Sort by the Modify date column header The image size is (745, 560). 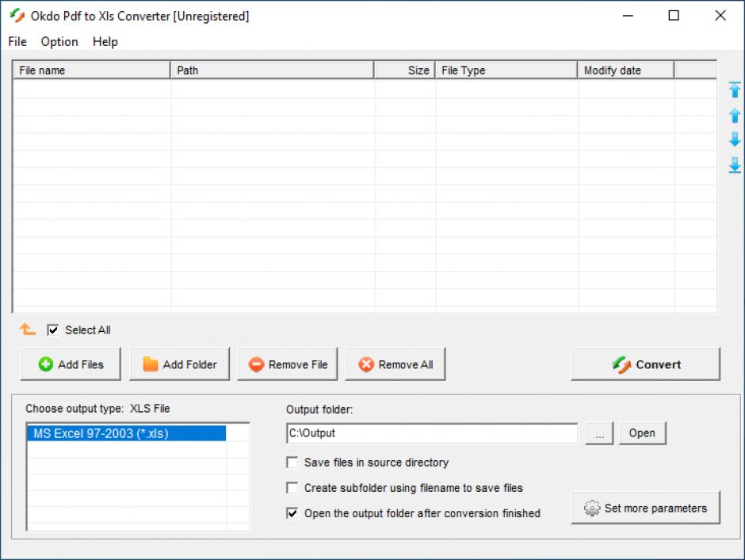[626, 70]
